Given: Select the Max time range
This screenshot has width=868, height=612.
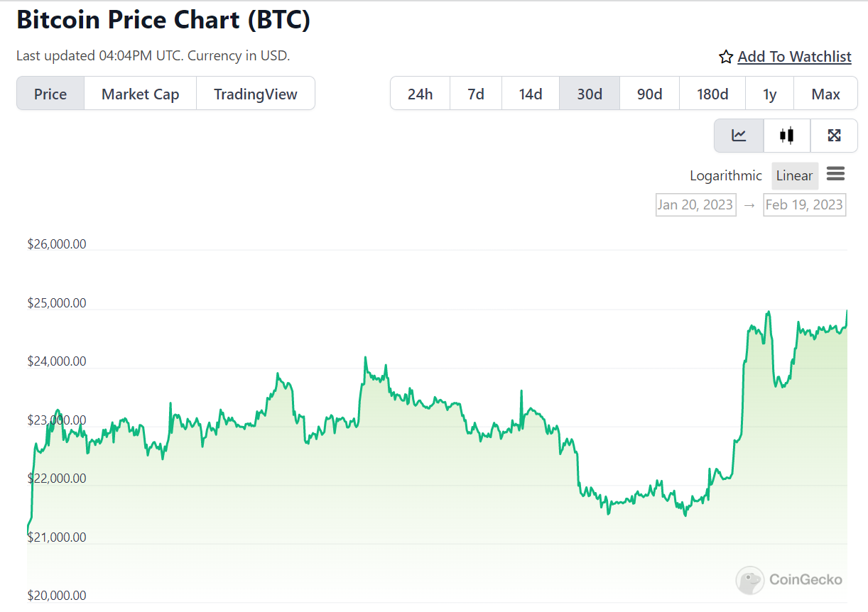Looking at the screenshot, I should coord(825,93).
